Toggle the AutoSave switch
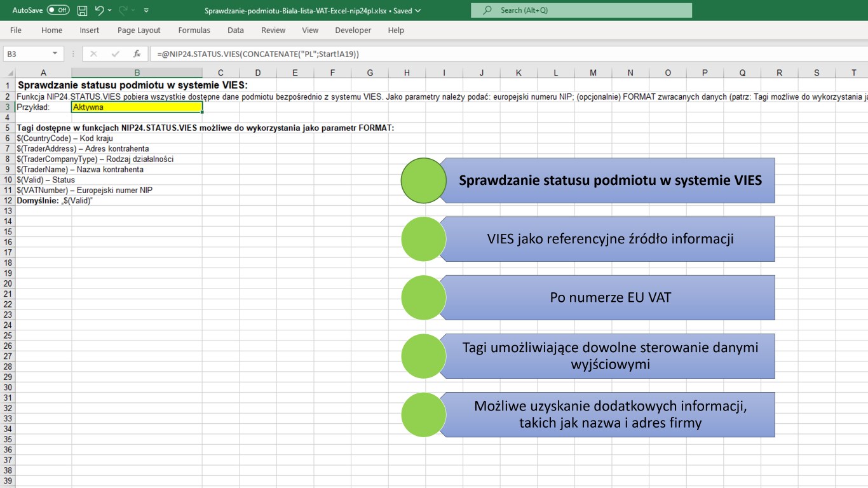868x488 pixels. pos(58,10)
